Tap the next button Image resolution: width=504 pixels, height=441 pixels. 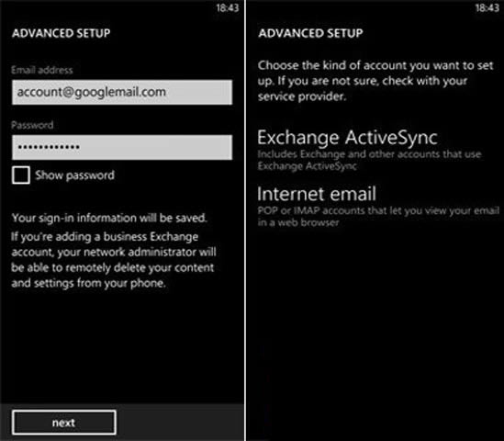64,423
